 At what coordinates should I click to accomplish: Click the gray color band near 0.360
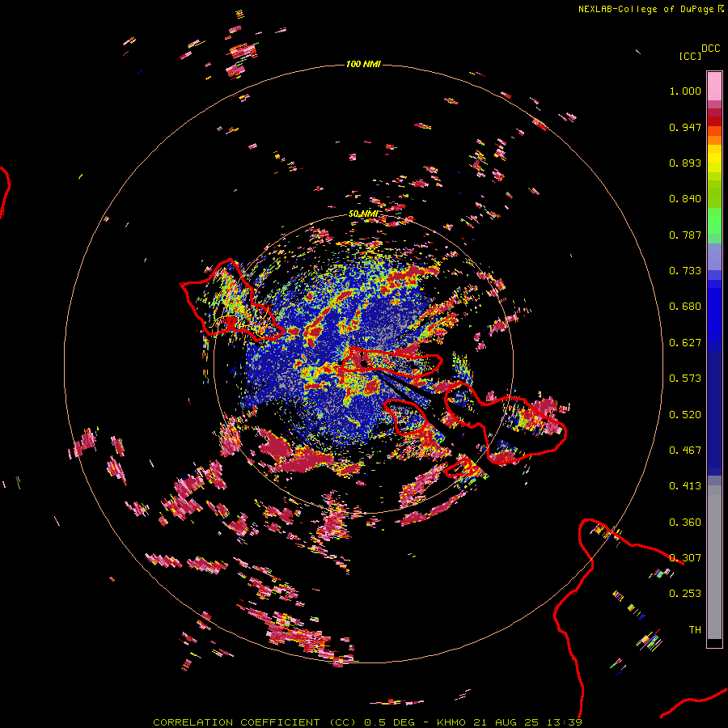click(x=714, y=562)
